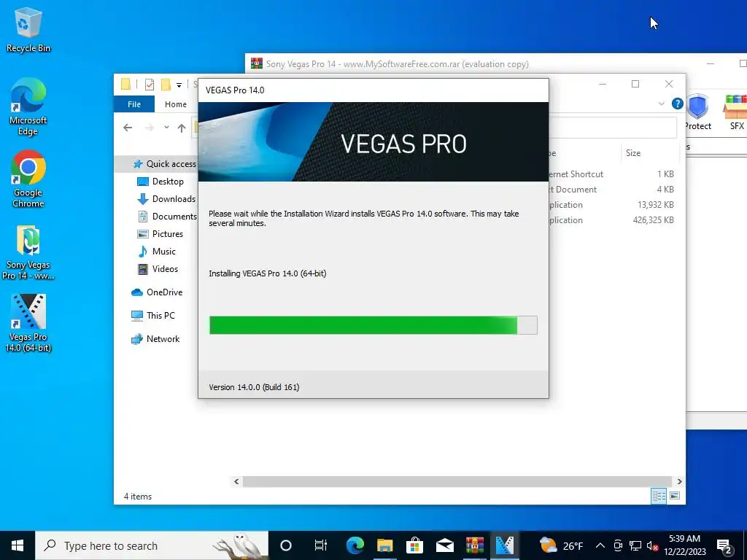The width and height of the screenshot is (747, 560).
Task: Select the 426,325 KB file row
Action: (613, 220)
